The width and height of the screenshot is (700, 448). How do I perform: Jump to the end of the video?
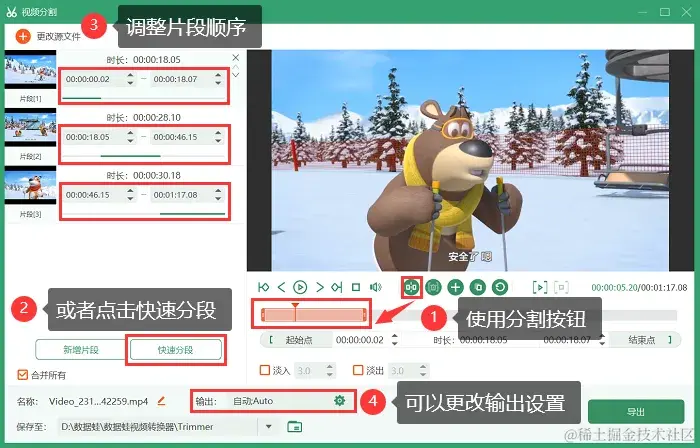pos(337,287)
